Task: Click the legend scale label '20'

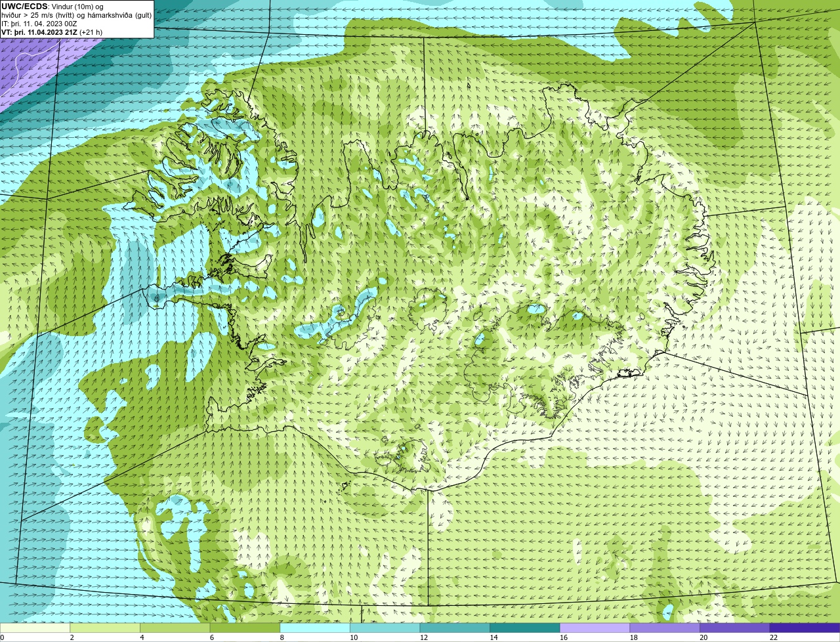Action: [703, 637]
